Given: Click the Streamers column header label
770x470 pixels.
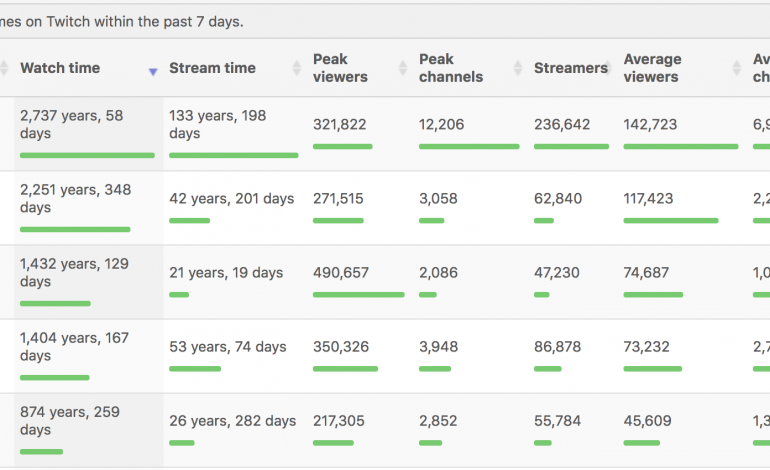Looking at the screenshot, I should coord(570,68).
